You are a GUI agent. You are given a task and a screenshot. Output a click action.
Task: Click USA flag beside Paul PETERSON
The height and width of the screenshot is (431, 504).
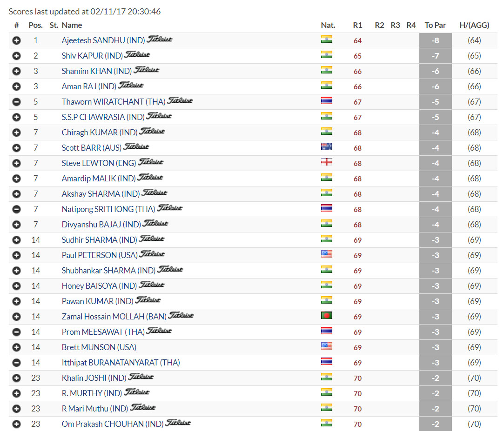pyautogui.click(x=327, y=254)
